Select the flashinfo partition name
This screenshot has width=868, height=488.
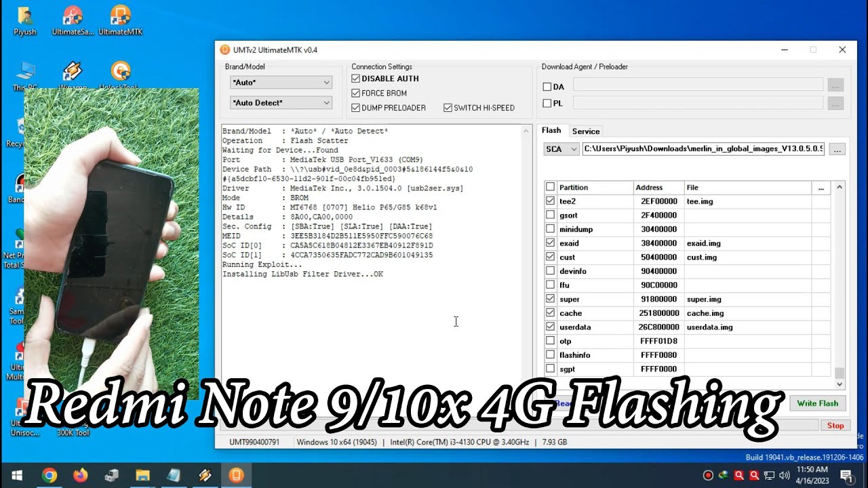(x=574, y=355)
